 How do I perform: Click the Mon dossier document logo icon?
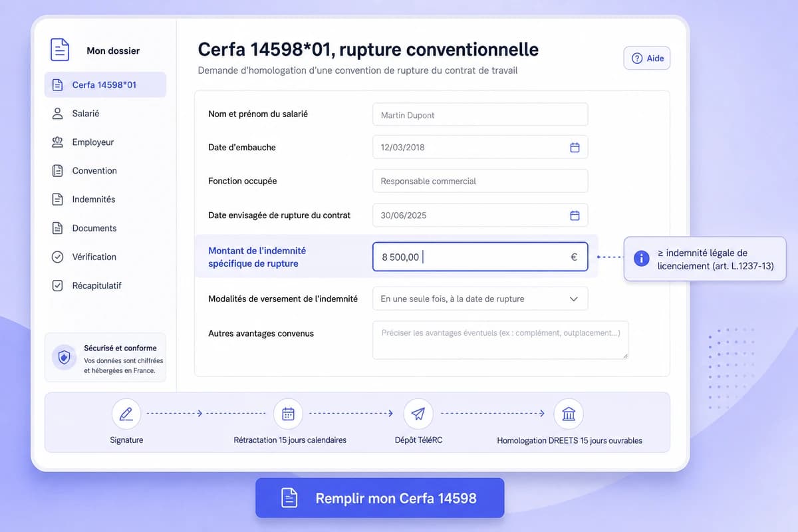click(60, 50)
